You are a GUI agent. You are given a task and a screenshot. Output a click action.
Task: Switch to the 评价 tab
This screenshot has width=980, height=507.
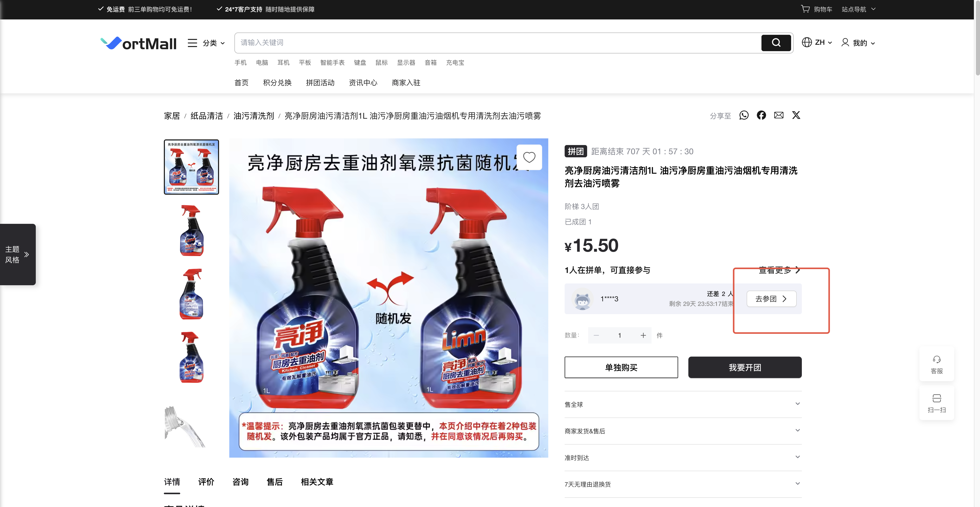pos(206,482)
